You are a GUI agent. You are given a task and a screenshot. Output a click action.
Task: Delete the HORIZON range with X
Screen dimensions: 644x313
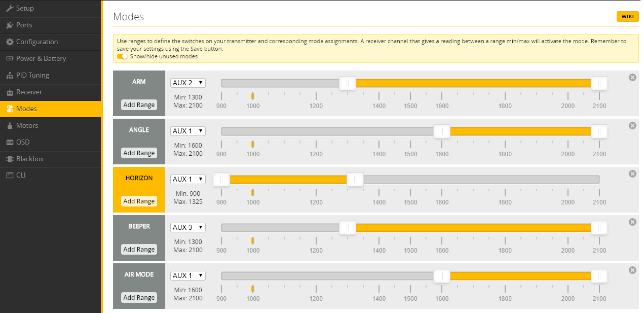pos(632,173)
